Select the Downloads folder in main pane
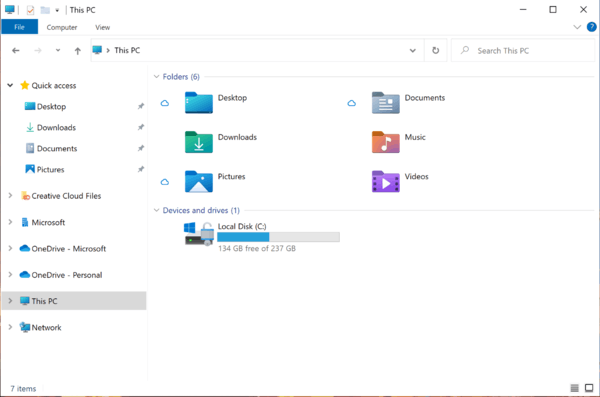 point(220,142)
